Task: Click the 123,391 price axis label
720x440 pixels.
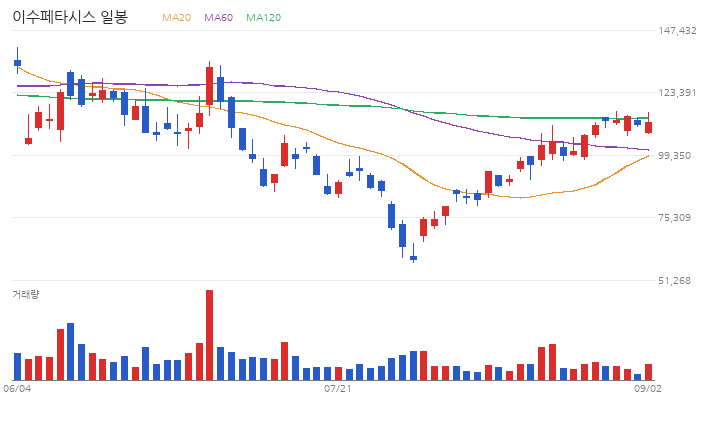Action: [677, 93]
